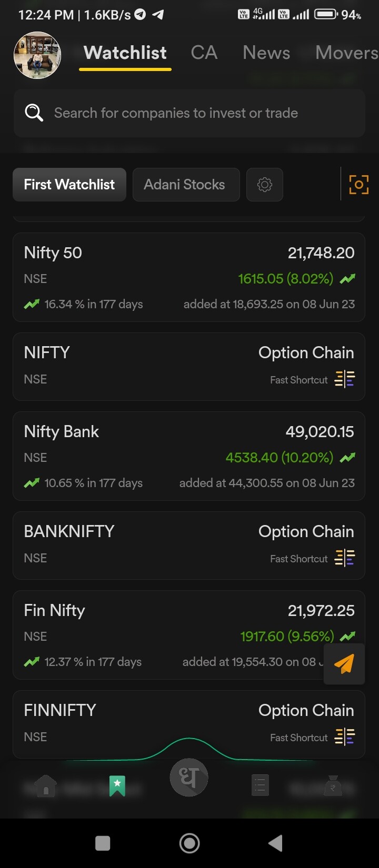Tap the orange paper plane floating button
The height and width of the screenshot is (868, 379).
[344, 664]
